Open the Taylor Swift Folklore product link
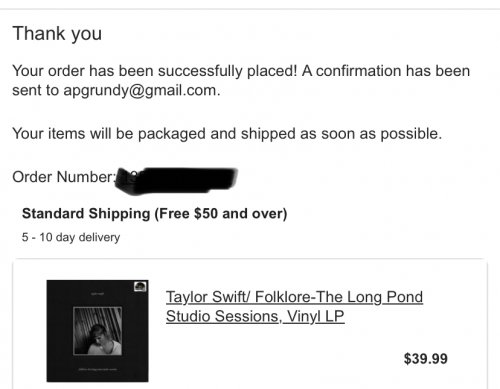The width and height of the screenshot is (500, 389). (x=294, y=306)
